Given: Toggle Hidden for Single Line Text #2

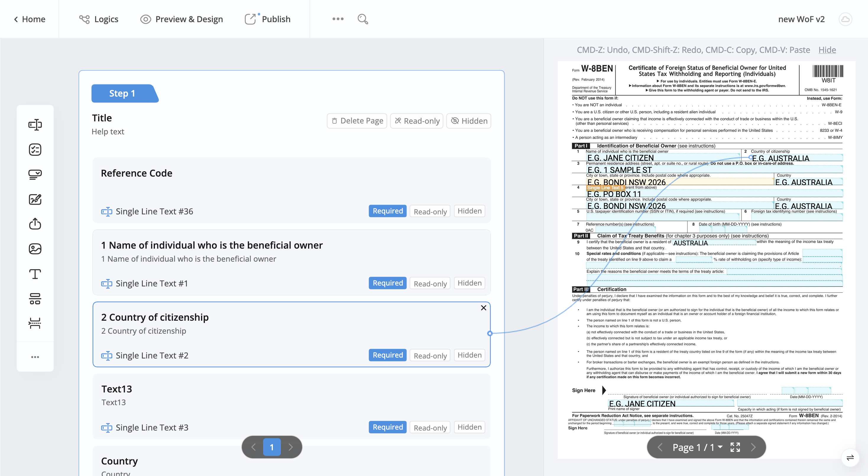Looking at the screenshot, I should [x=469, y=355].
